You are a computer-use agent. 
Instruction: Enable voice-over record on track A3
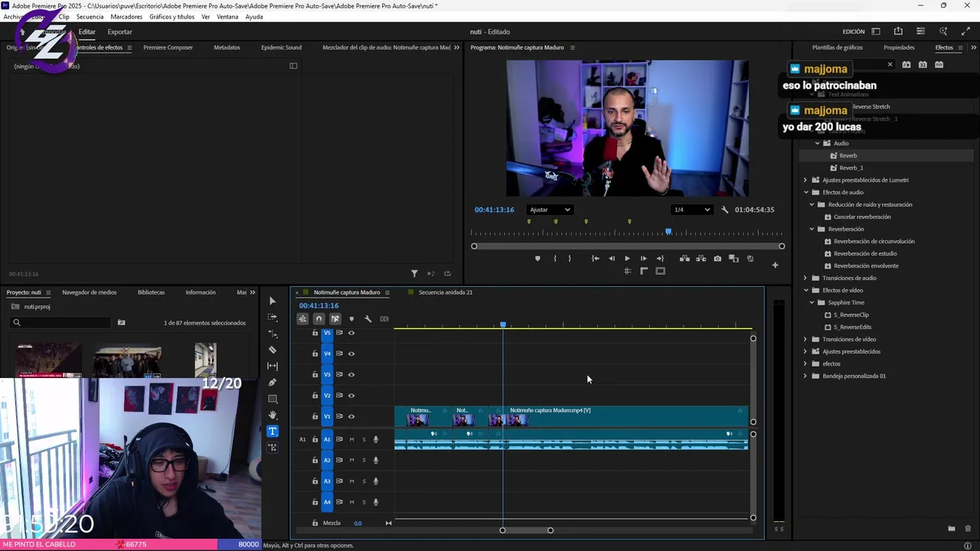[x=375, y=481]
